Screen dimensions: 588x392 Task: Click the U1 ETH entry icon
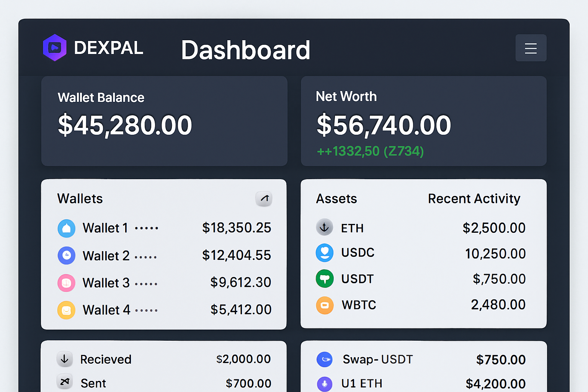[x=325, y=384]
